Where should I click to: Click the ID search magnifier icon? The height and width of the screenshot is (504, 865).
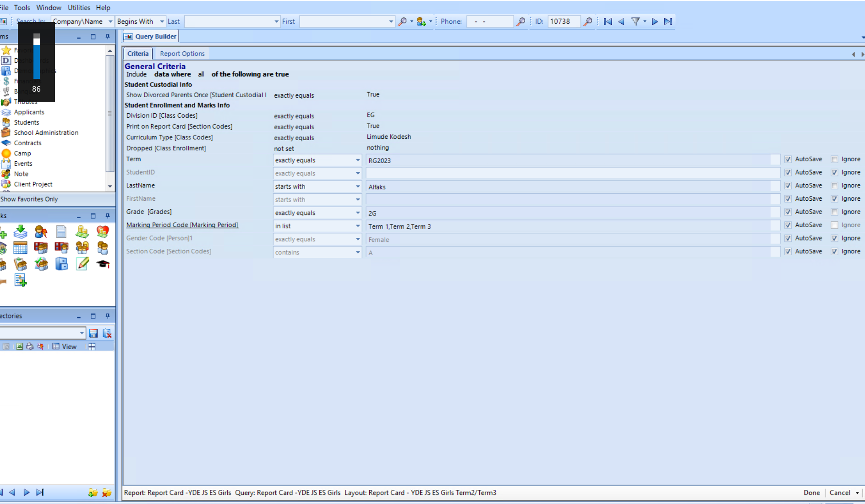tap(588, 22)
